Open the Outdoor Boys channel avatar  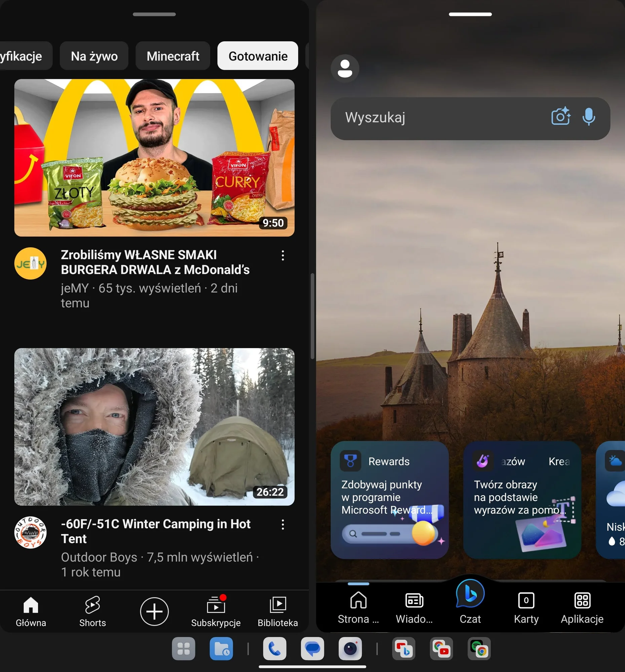[31, 533]
